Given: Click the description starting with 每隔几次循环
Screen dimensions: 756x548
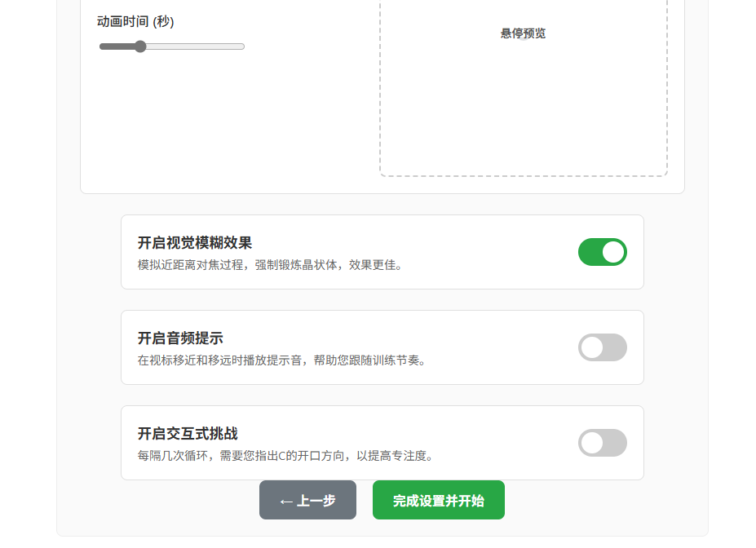Looking at the screenshot, I should tap(285, 456).
